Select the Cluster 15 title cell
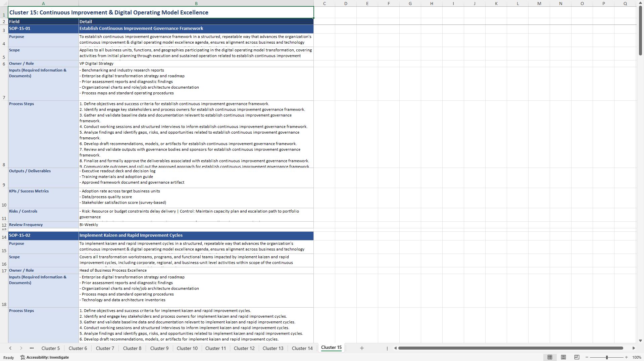 click(x=161, y=12)
